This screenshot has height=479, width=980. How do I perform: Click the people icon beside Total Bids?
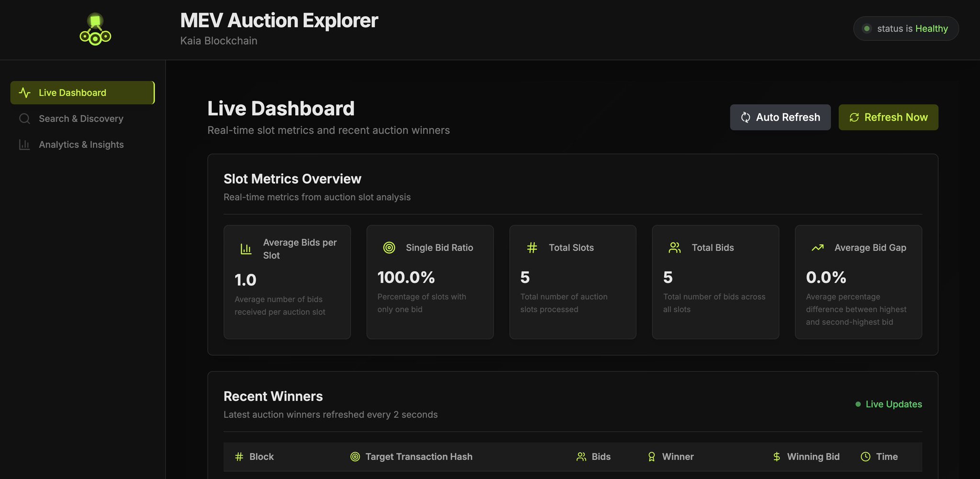point(674,247)
